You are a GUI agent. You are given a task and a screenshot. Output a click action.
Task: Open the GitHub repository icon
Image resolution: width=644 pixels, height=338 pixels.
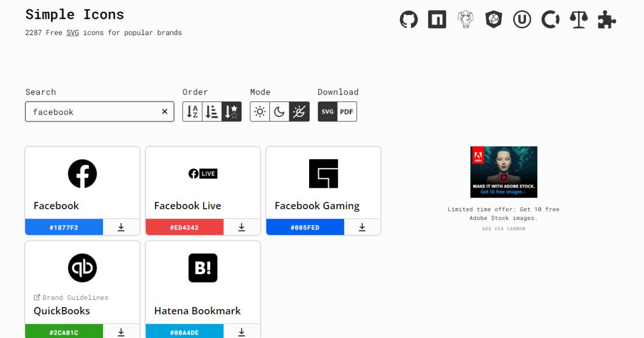point(408,20)
